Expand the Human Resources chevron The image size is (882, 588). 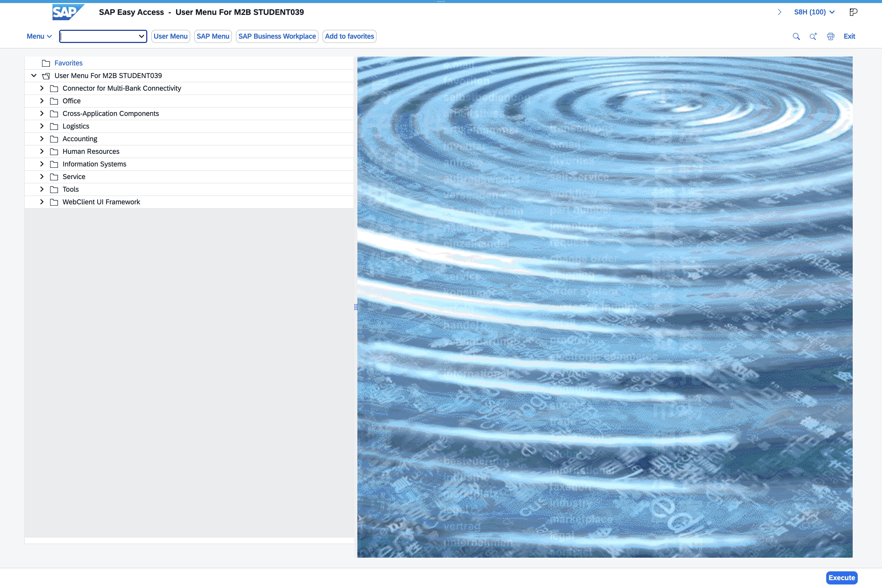click(x=42, y=152)
